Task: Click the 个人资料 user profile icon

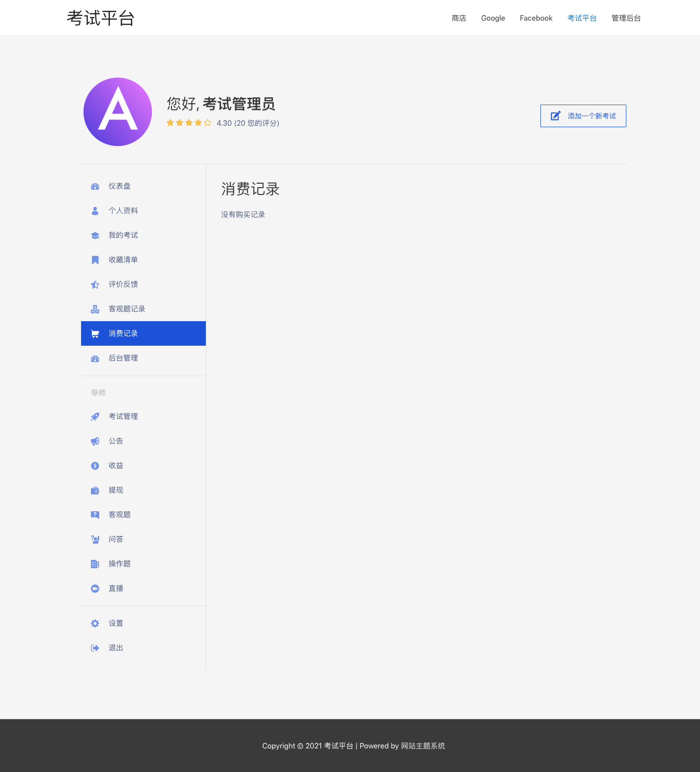Action: click(95, 211)
